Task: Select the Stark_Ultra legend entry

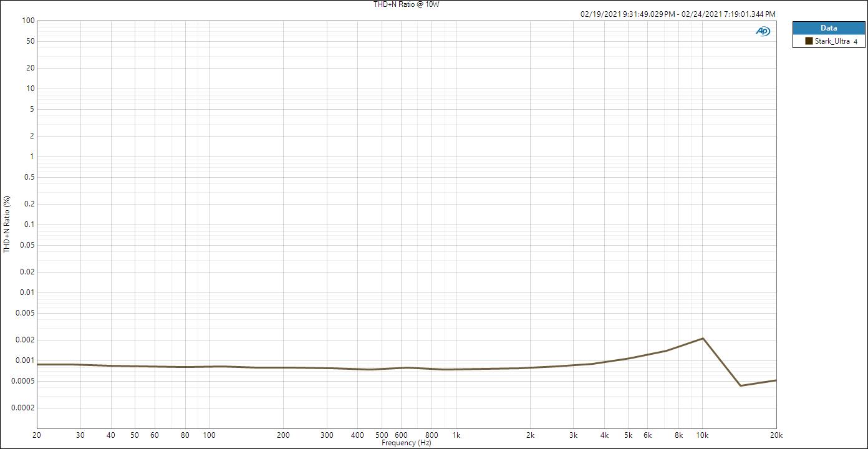Action: [x=829, y=41]
